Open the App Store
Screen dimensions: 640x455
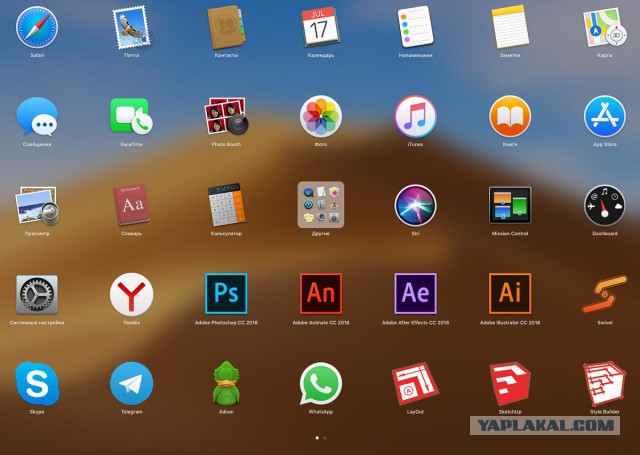click(604, 117)
